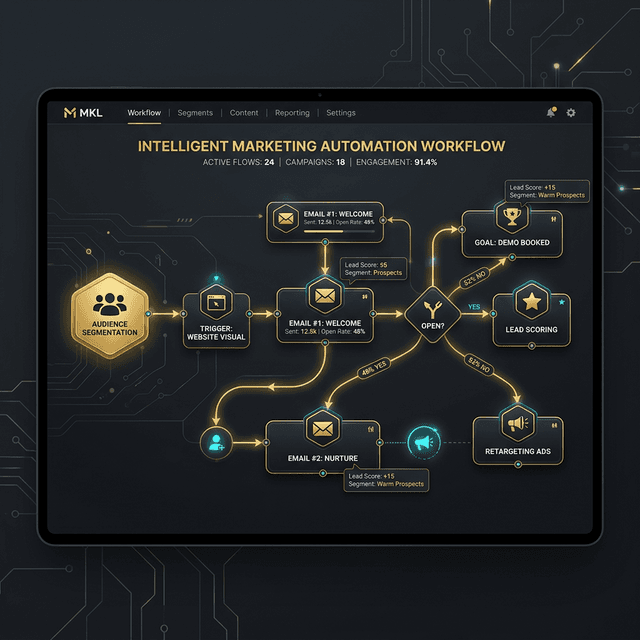This screenshot has height=640, width=640.
Task: Click the Lead Score 55 Prospects tooltip
Action: point(373,269)
